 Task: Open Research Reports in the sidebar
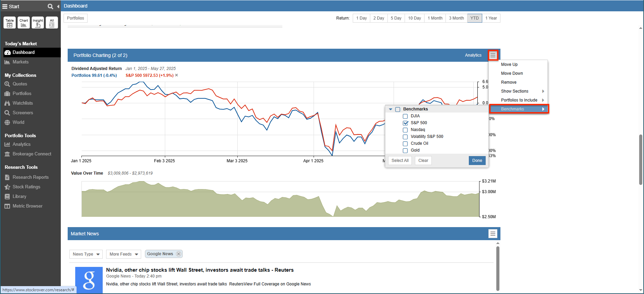31,177
